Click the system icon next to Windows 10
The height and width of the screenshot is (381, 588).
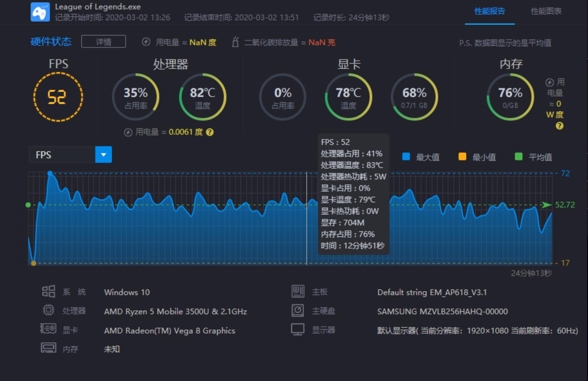pyautogui.click(x=49, y=292)
